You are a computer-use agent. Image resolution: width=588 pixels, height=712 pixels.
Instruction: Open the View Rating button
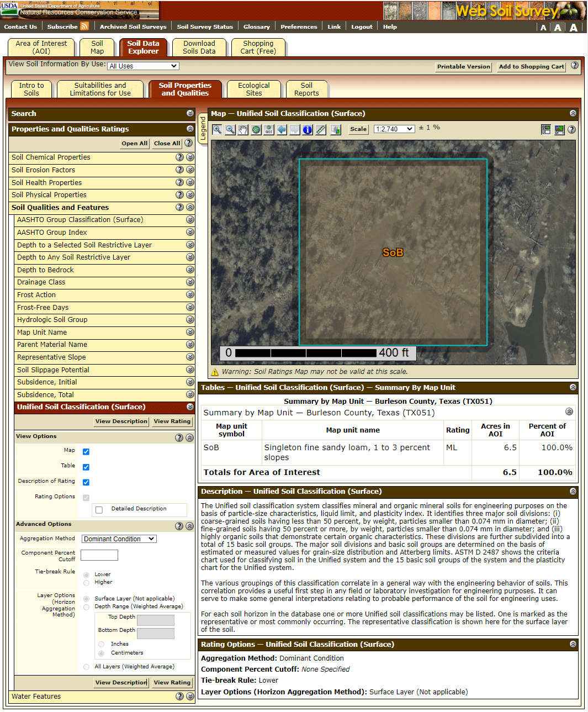point(172,421)
